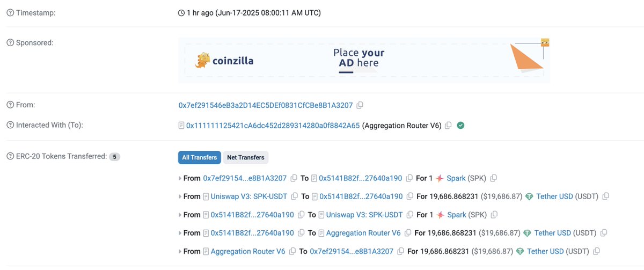Open the sender address 0x7ef291546e link
Viewport: 644px width, 270px height.
coord(266,105)
